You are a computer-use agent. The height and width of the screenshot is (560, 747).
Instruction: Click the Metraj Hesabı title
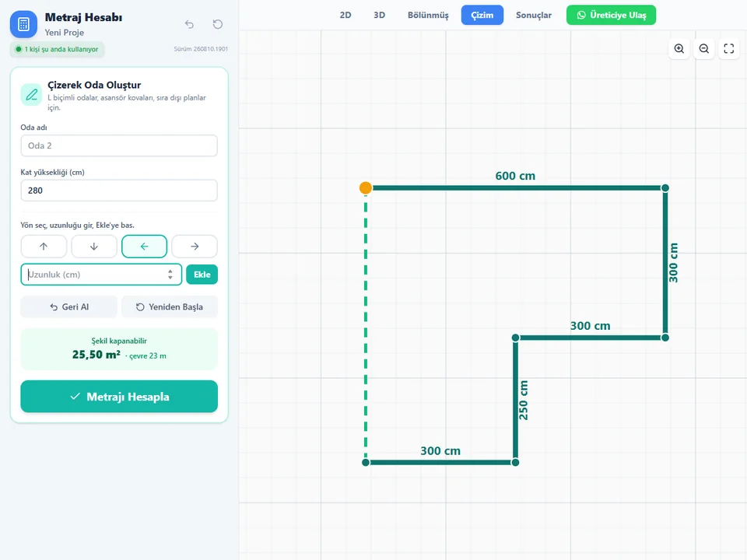[x=83, y=18]
